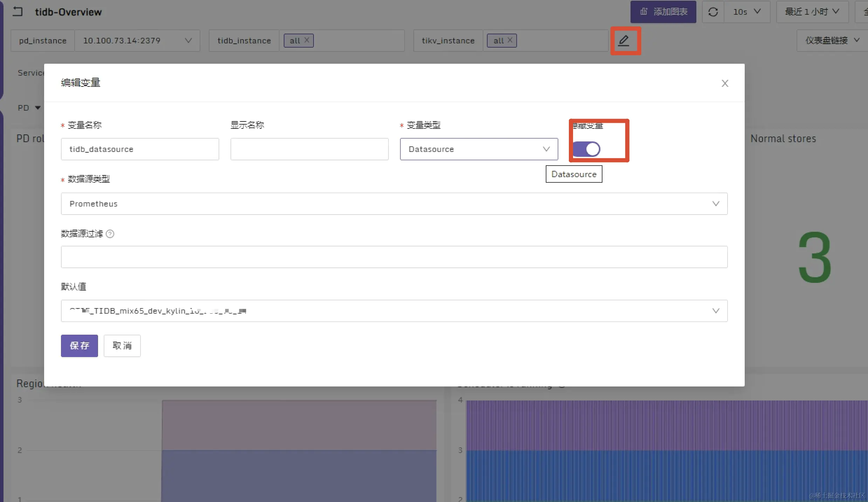This screenshot has width=868, height=502.
Task: Remove the all tag in tikv_instance
Action: 510,40
